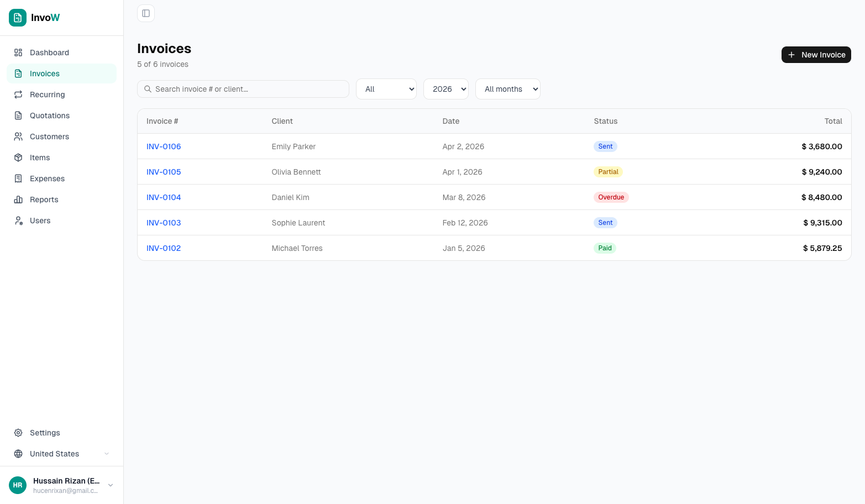Expand the Hussain Rizan account menu chevron
The height and width of the screenshot is (504, 865).
pyautogui.click(x=111, y=485)
